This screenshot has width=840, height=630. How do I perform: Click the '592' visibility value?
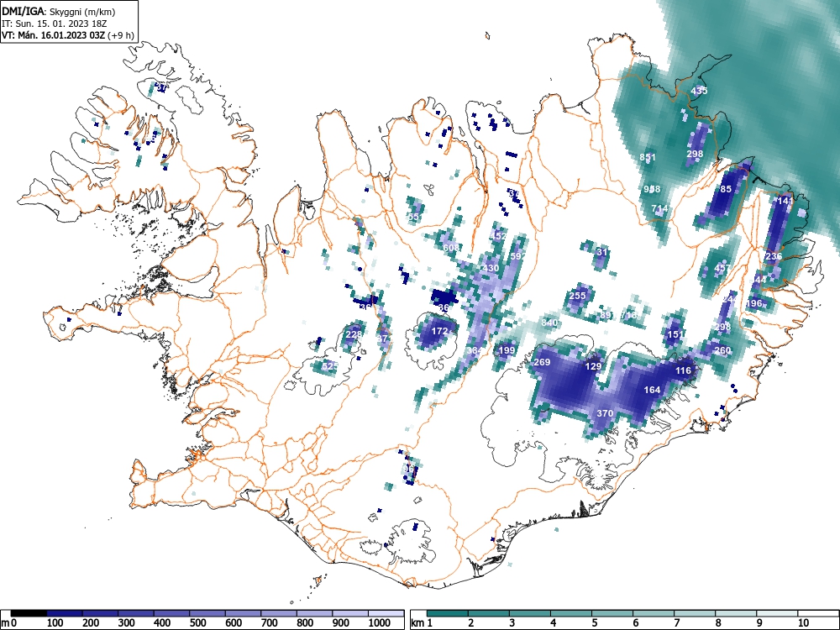pyautogui.click(x=518, y=256)
